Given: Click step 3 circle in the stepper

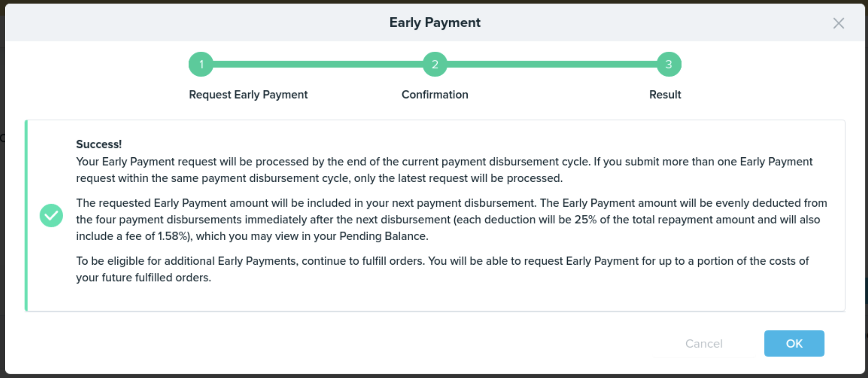Looking at the screenshot, I should point(669,64).
